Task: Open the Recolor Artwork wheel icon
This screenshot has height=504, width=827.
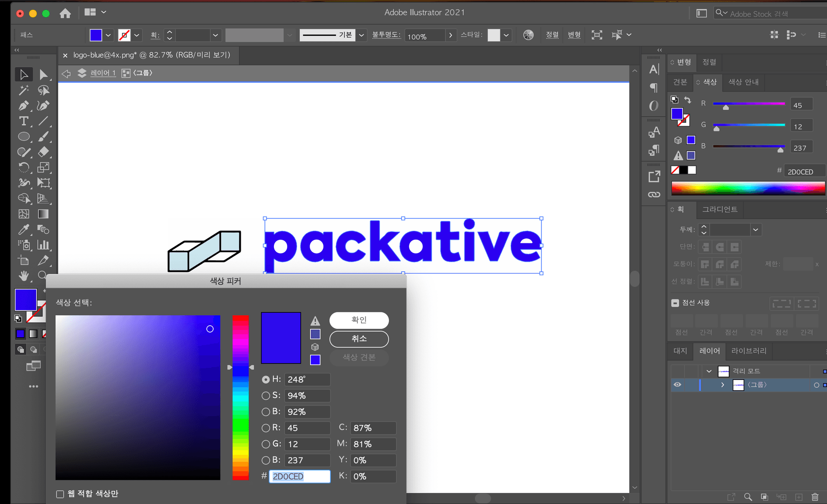Action: [x=529, y=35]
